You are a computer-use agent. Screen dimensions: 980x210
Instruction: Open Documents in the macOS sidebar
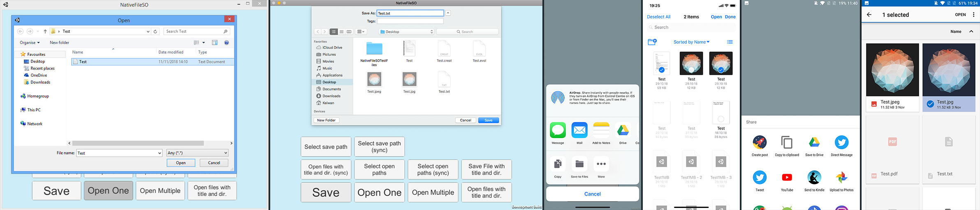(331, 89)
